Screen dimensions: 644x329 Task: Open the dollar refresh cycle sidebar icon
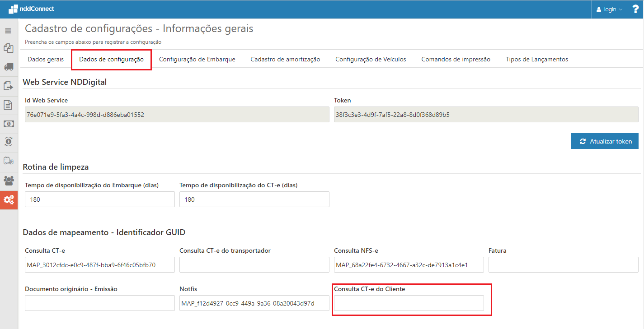(8, 142)
